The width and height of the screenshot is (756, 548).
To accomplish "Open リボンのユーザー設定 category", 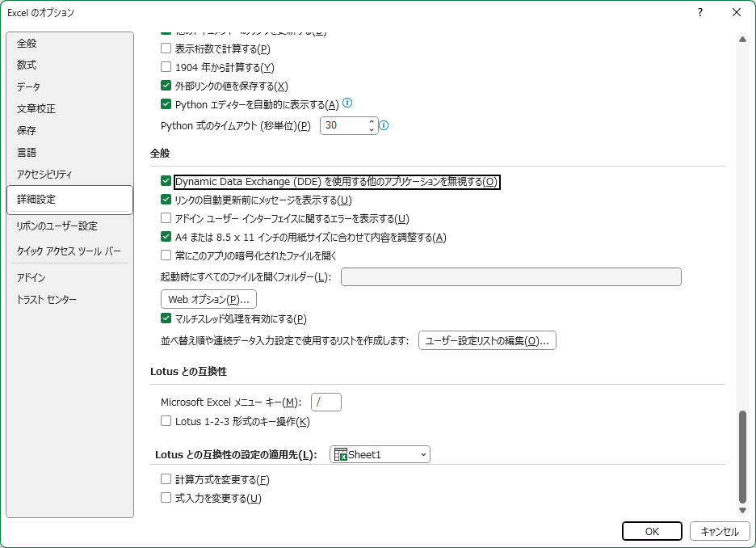I will (70, 226).
